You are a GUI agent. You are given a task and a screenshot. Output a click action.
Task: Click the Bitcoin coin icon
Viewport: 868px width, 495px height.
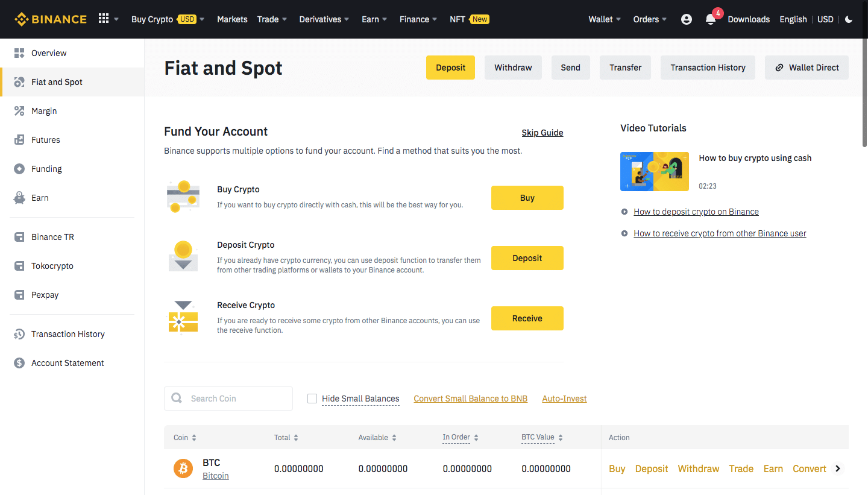click(x=183, y=468)
